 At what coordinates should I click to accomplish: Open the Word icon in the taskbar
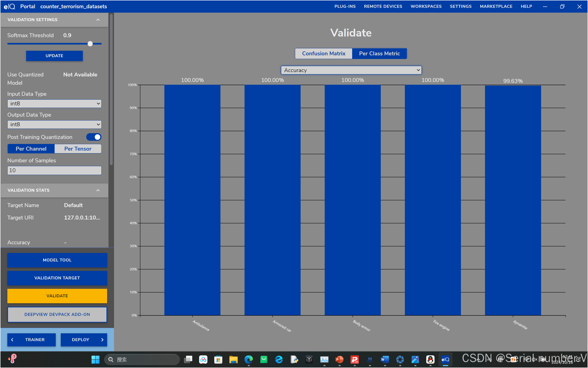(385, 359)
